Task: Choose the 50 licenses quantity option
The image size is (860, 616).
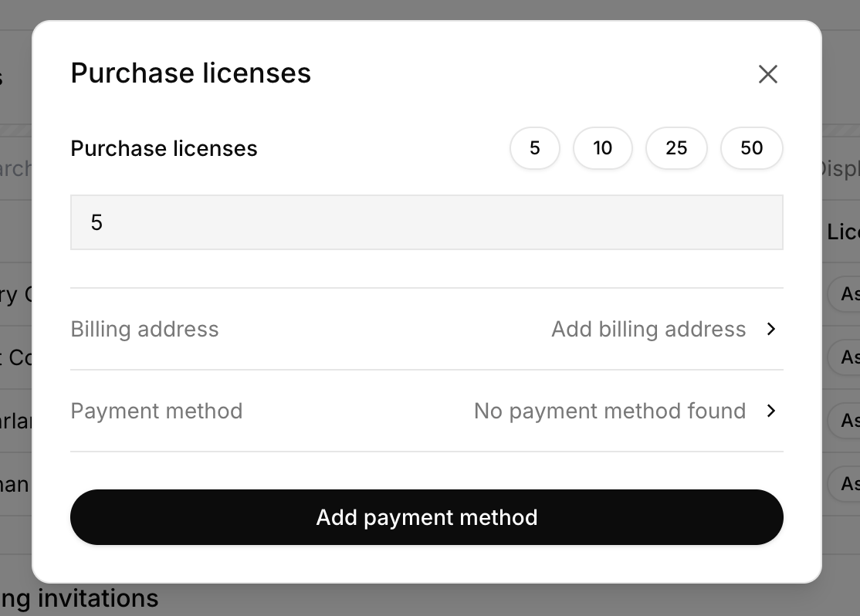Action: (x=751, y=148)
